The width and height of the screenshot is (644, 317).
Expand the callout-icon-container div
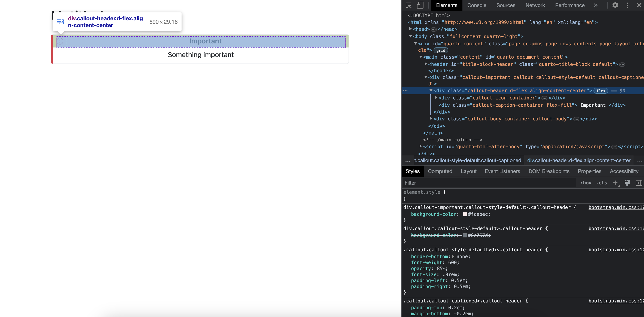click(436, 98)
